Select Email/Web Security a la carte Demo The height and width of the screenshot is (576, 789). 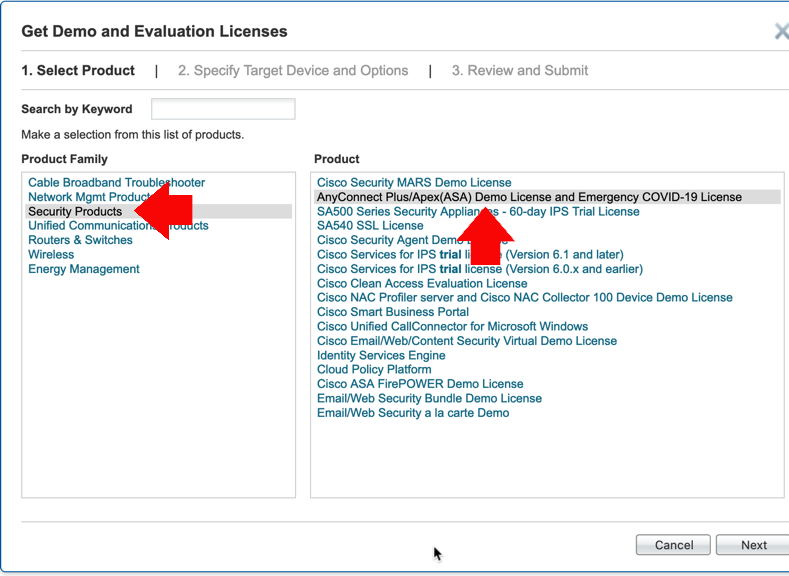[x=413, y=413]
